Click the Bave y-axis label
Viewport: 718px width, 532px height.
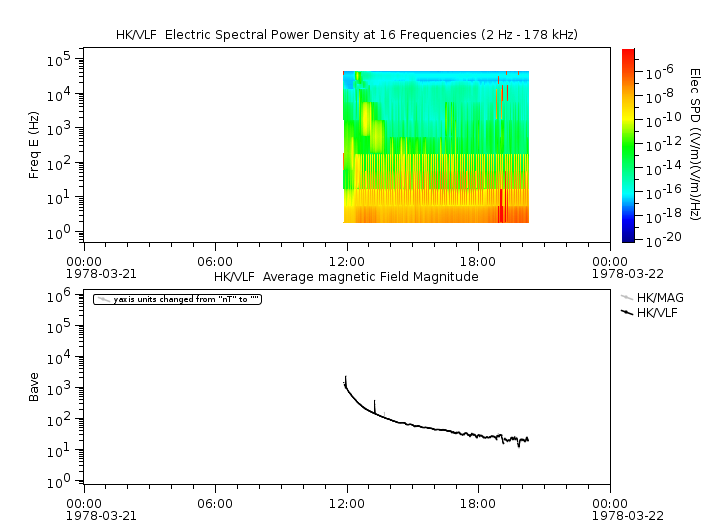pyautogui.click(x=34, y=387)
